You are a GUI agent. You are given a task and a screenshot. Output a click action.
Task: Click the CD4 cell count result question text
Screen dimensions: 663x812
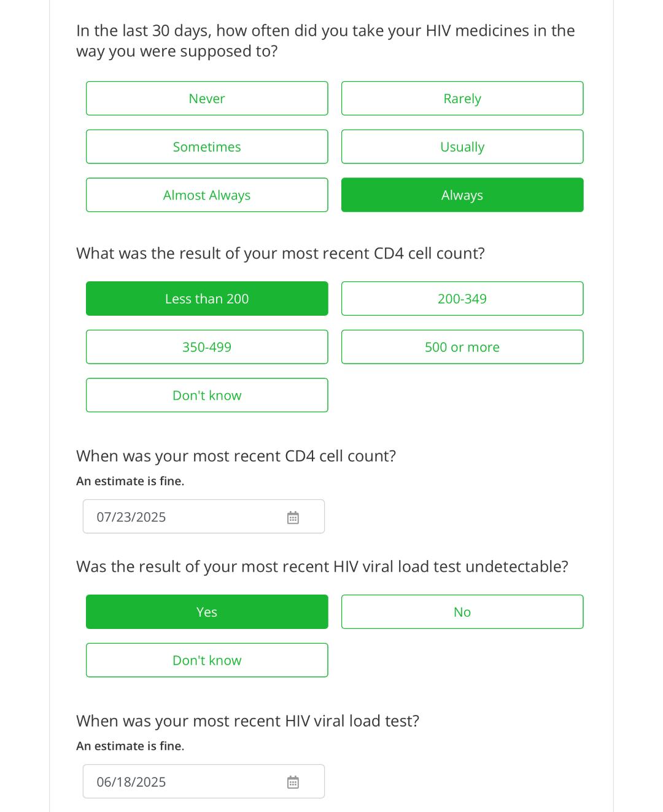click(x=281, y=254)
